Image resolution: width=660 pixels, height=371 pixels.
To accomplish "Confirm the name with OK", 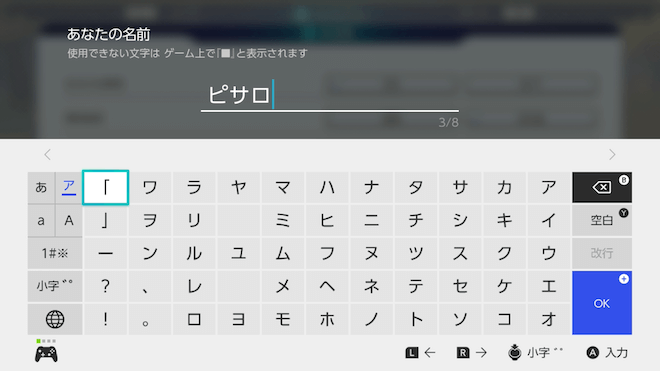I will click(x=601, y=303).
